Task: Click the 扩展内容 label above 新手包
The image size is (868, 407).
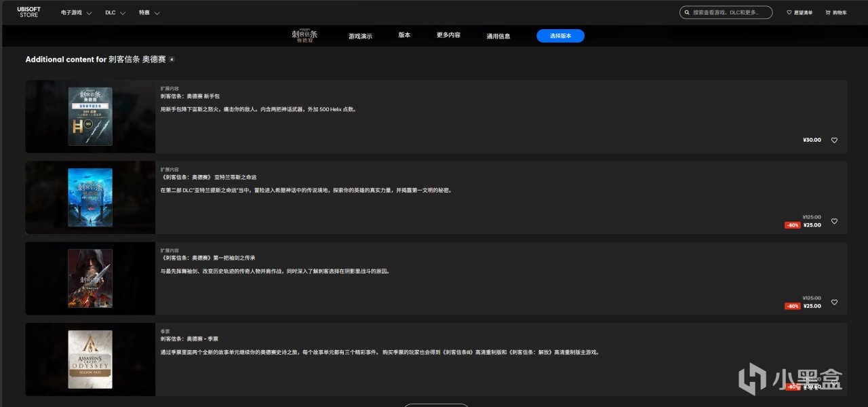Action: 170,89
